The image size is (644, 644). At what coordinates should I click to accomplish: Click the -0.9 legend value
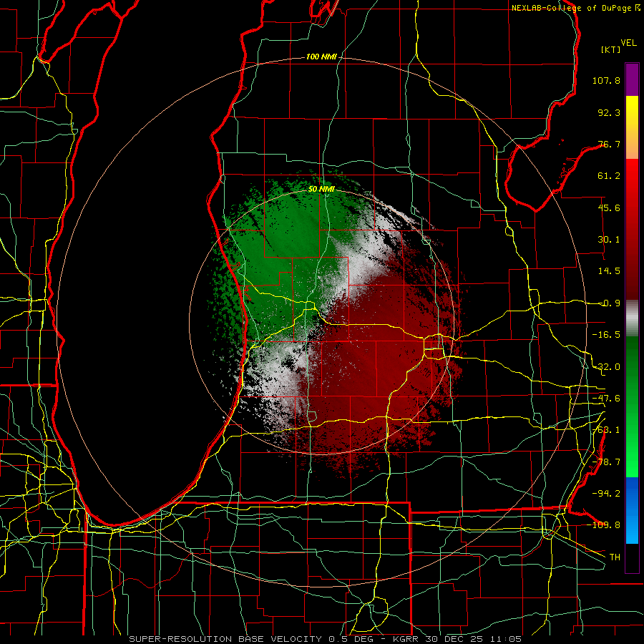[609, 303]
